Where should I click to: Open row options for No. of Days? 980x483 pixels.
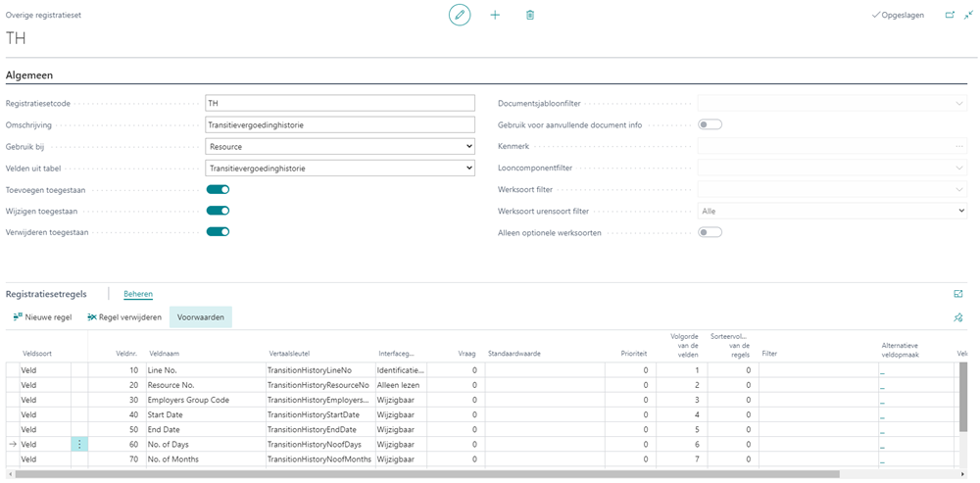(x=79, y=444)
